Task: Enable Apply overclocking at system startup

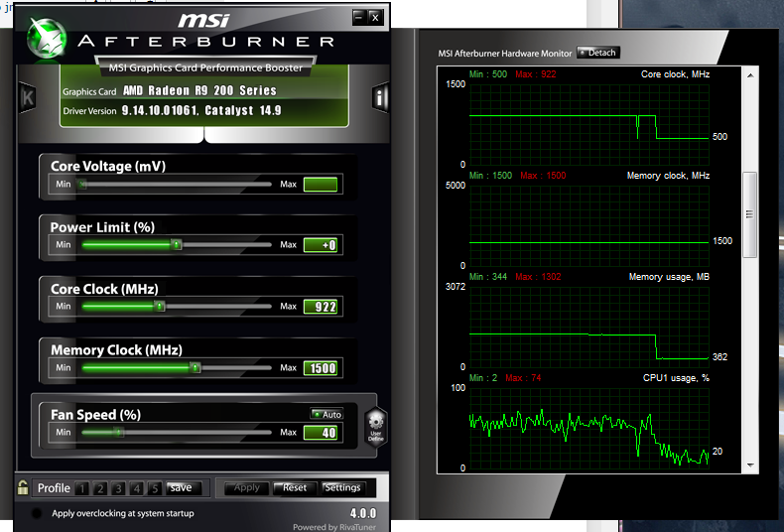Action: point(37,513)
